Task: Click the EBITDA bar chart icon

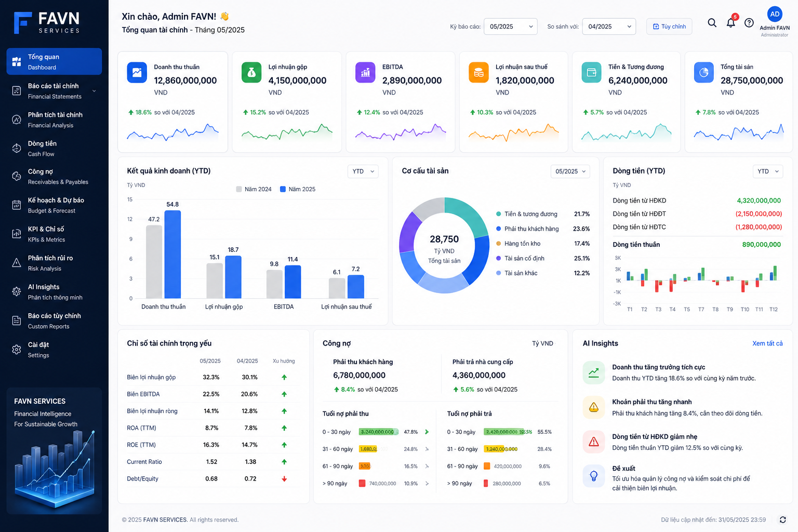Action: point(365,73)
